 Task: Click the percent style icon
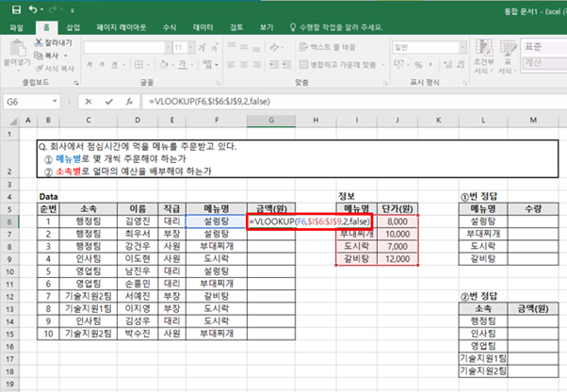pos(418,65)
